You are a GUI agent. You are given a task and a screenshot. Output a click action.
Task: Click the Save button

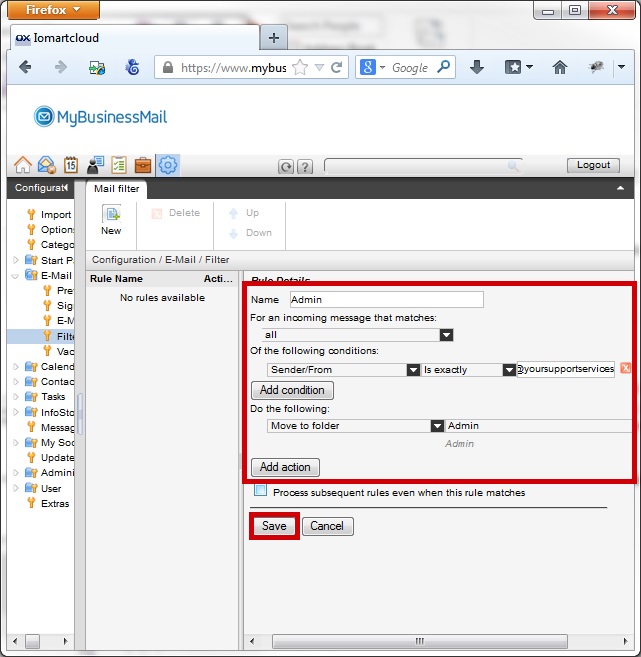(x=274, y=526)
